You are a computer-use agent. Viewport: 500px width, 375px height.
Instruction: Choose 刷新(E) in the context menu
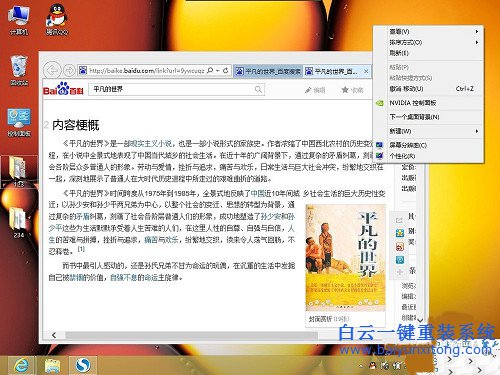pos(428,53)
